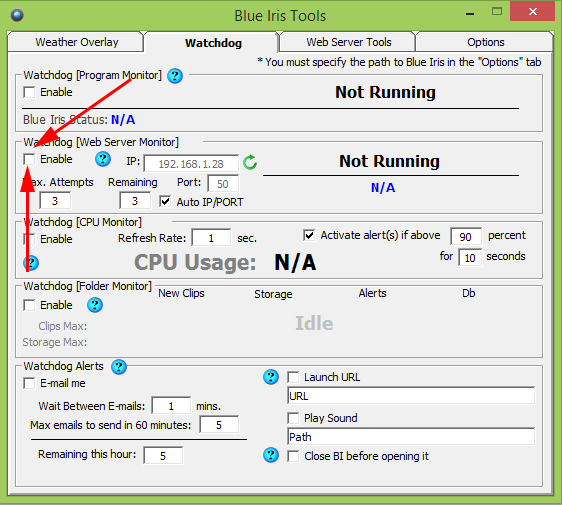Click Max emails in 60 minutes field

[x=219, y=425]
